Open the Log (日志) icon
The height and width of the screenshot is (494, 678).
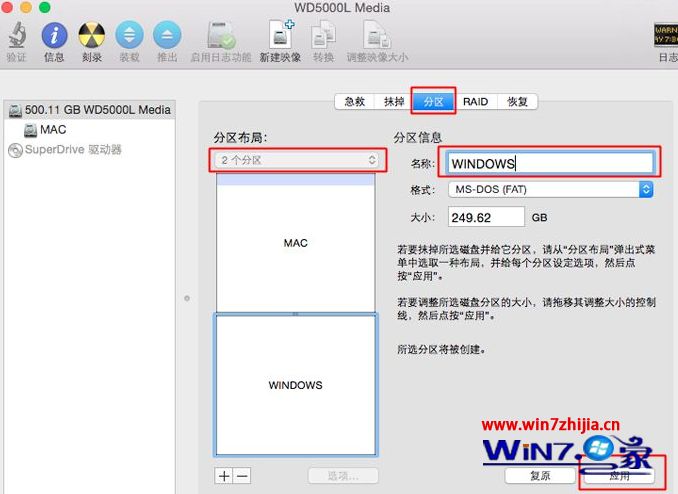tap(666, 35)
